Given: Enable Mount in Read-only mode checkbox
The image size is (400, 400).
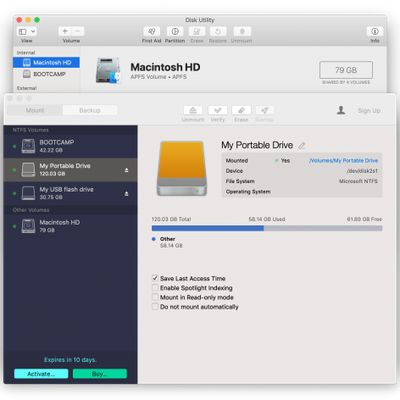Looking at the screenshot, I should pos(155,297).
